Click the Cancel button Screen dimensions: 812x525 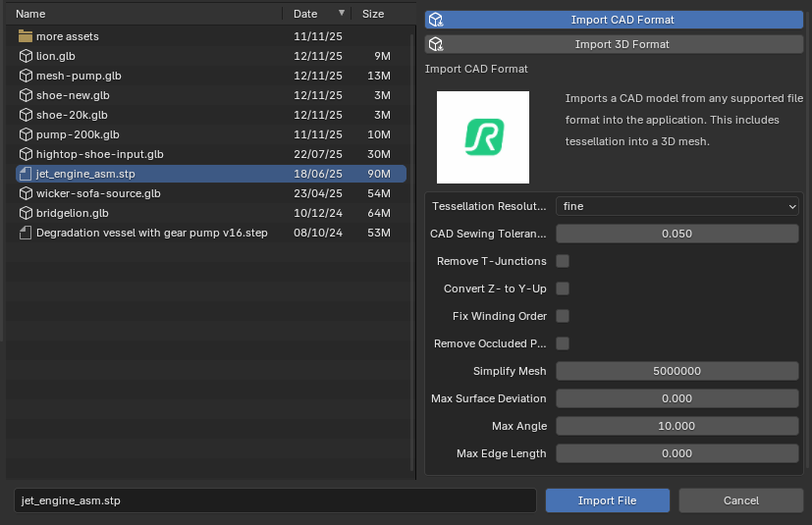740,500
